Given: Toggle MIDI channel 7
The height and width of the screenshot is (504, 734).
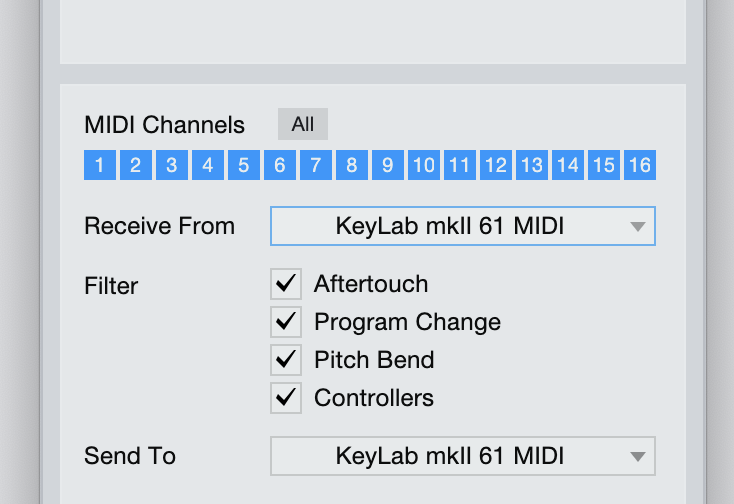Looking at the screenshot, I should 316,165.
